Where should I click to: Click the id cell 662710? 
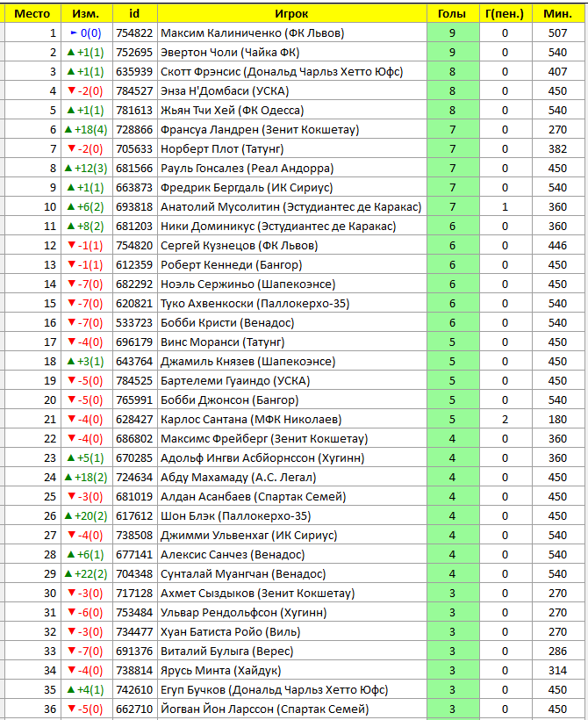[x=135, y=709]
